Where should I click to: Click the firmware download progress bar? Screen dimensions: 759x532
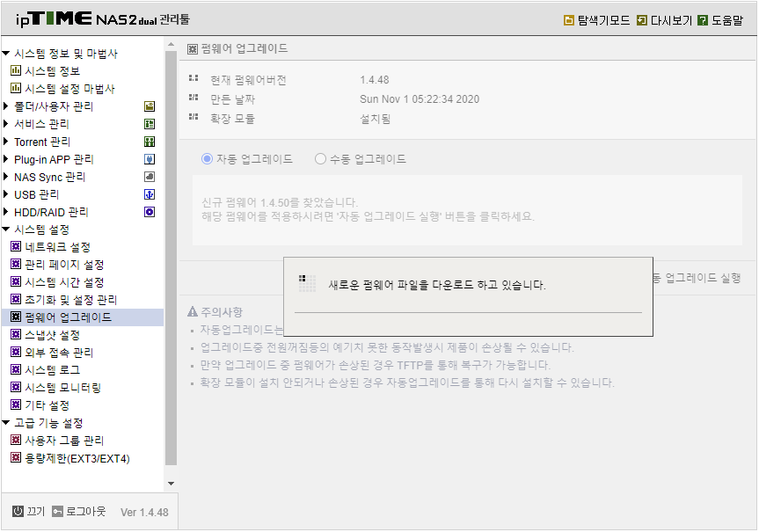click(x=468, y=313)
